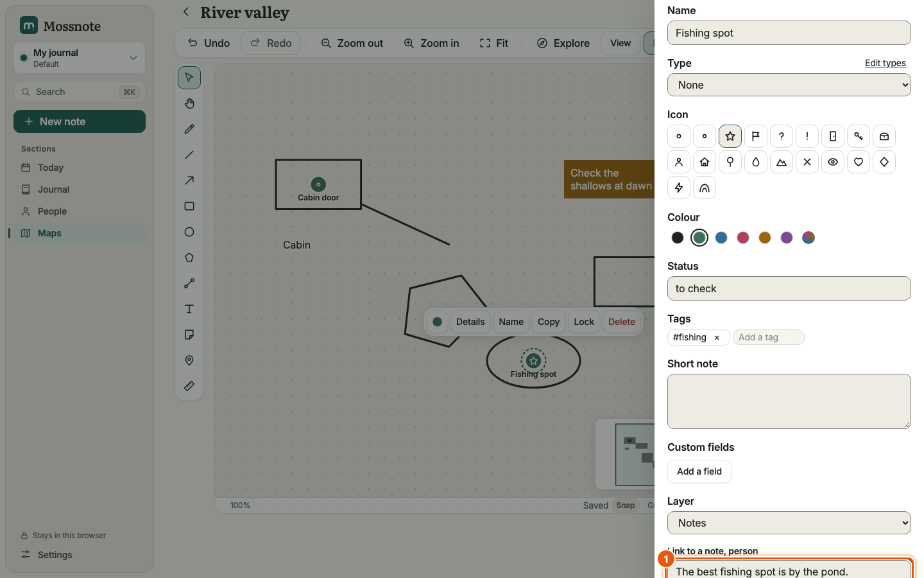Select the sticky note tool

189,335
